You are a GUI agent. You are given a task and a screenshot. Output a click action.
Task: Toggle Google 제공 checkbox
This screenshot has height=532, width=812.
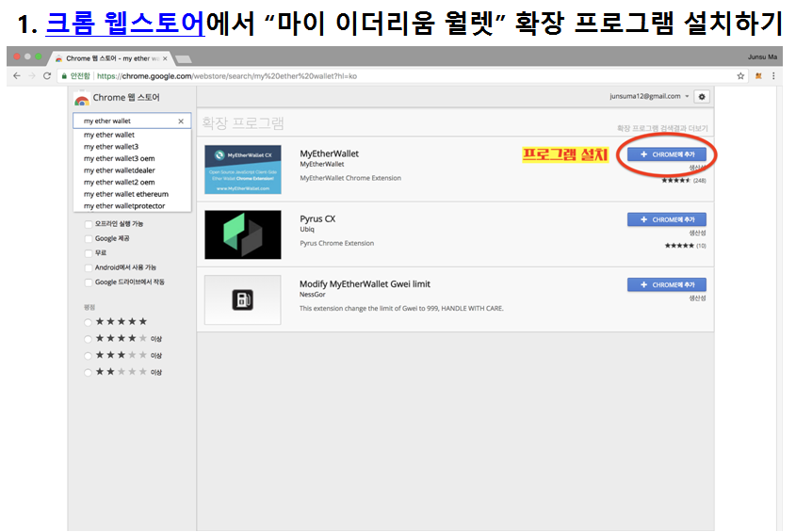point(89,238)
